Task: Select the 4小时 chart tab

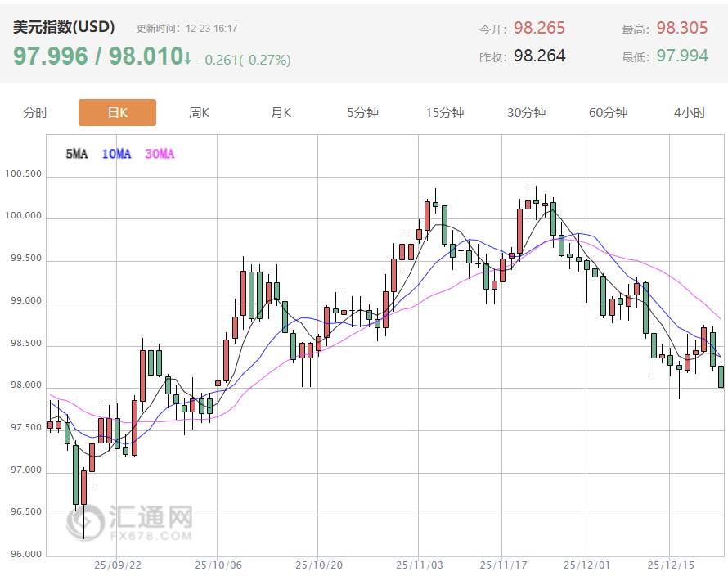Action: coord(690,113)
